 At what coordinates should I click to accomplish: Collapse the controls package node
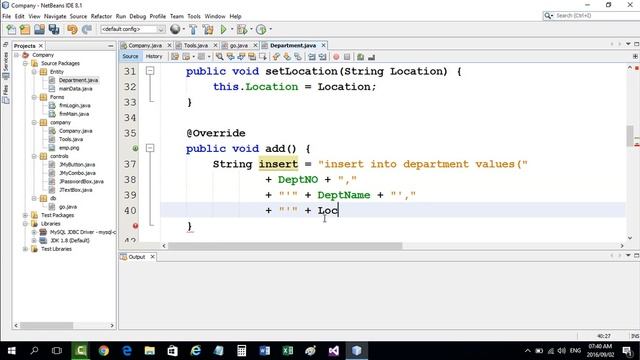(x=34, y=156)
